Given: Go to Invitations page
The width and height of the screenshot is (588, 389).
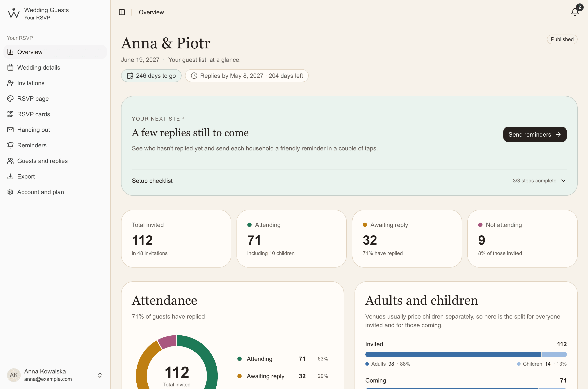Looking at the screenshot, I should tap(55, 83).
